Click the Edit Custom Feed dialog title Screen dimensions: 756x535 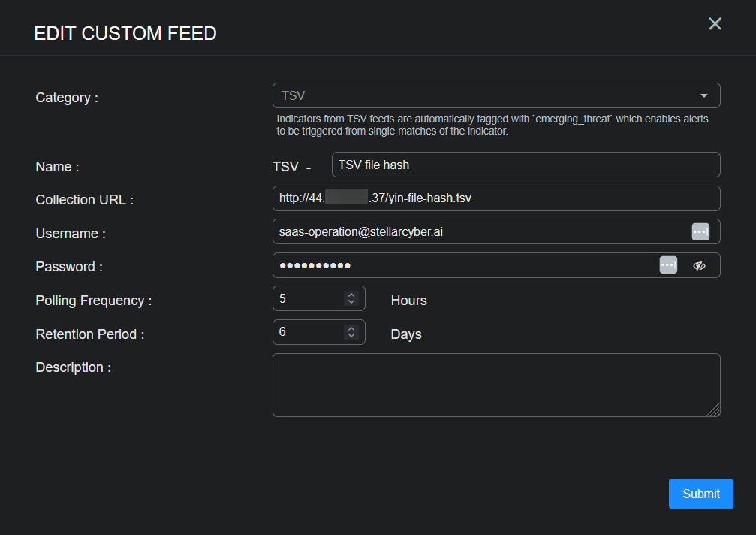coord(125,33)
